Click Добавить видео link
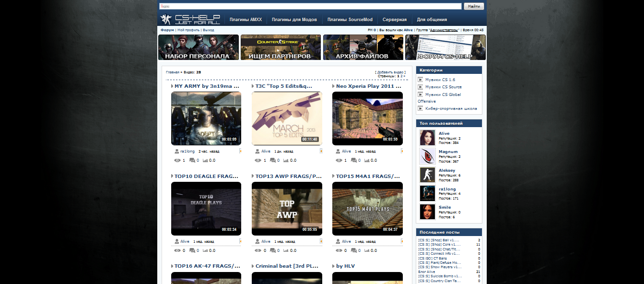Image resolution: width=644 pixels, height=284 pixels. [390, 72]
